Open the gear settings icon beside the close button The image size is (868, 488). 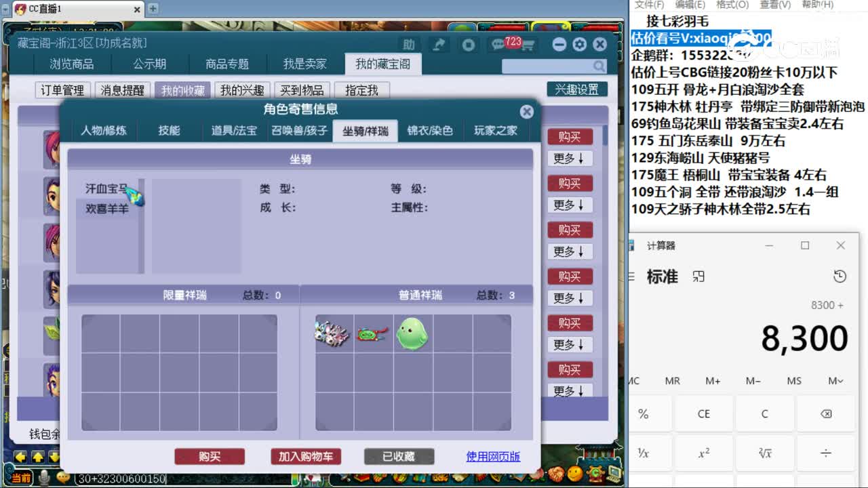pyautogui.click(x=579, y=44)
